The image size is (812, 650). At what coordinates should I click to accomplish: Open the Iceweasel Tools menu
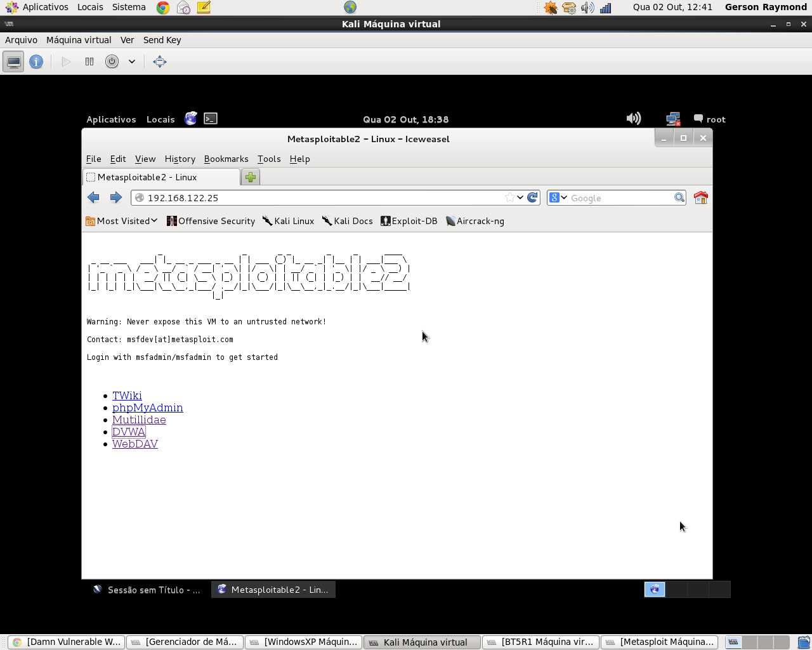269,159
